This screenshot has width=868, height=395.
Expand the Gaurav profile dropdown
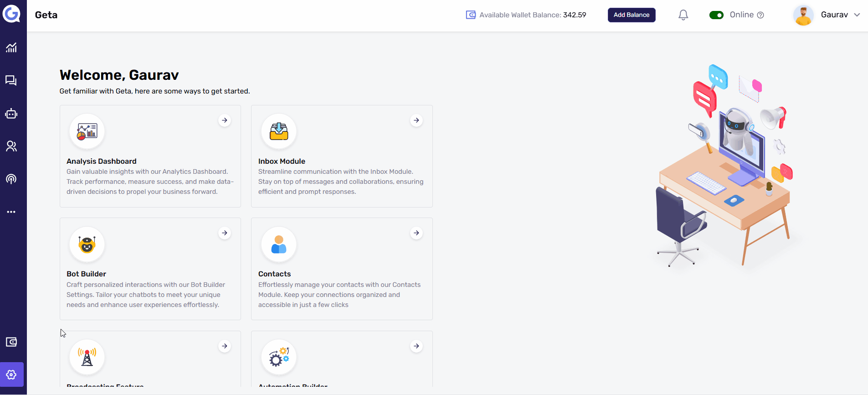pyautogui.click(x=857, y=15)
